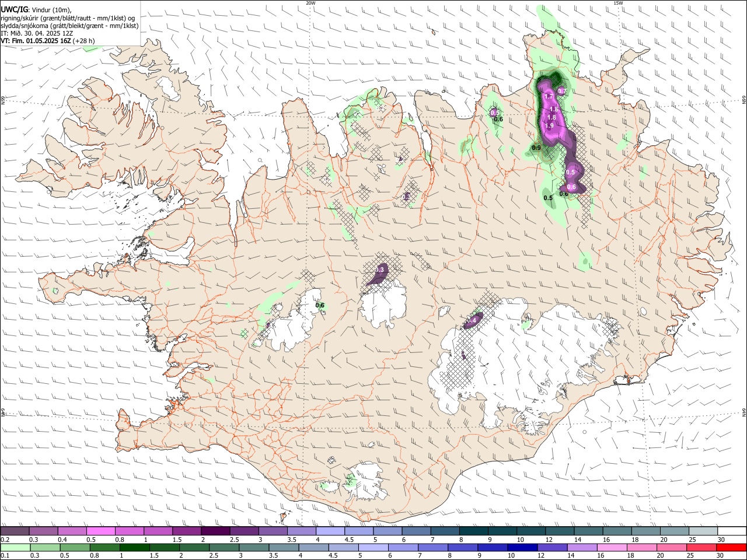This screenshot has width=747, height=560.
Task: Click the 'slydda/snjókoma' legend description line
Action: 69,26
